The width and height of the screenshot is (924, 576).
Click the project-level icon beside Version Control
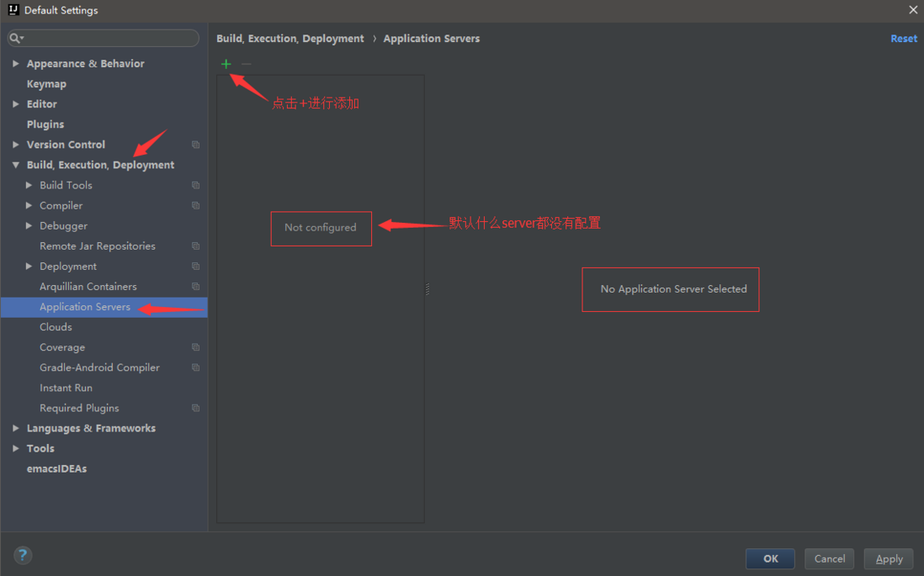[195, 145]
